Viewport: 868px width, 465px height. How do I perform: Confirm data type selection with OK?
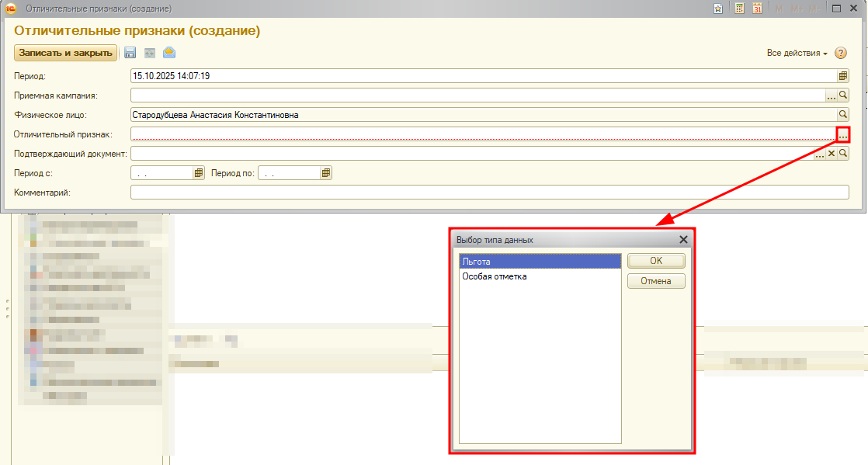[656, 262]
